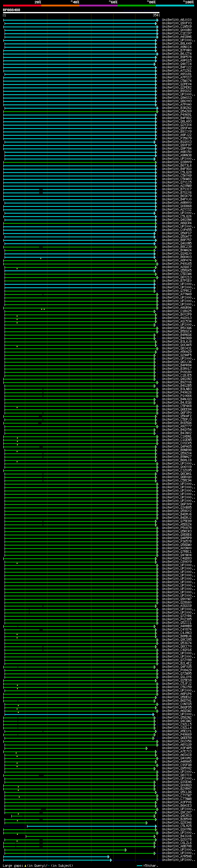The height and width of the screenshot is (868, 197).
Task: Click the green ~80% identity legend segment
Action: point(137,6)
